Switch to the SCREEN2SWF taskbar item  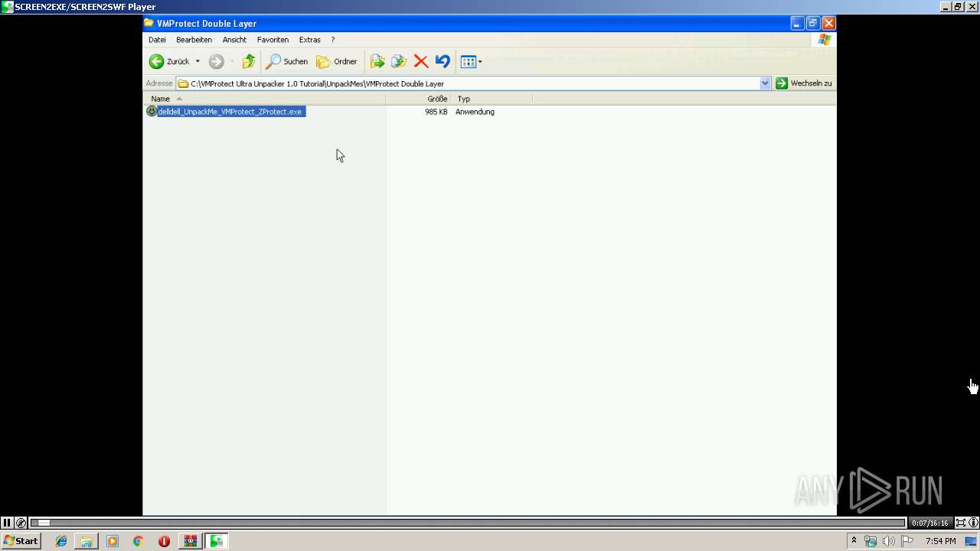click(217, 541)
